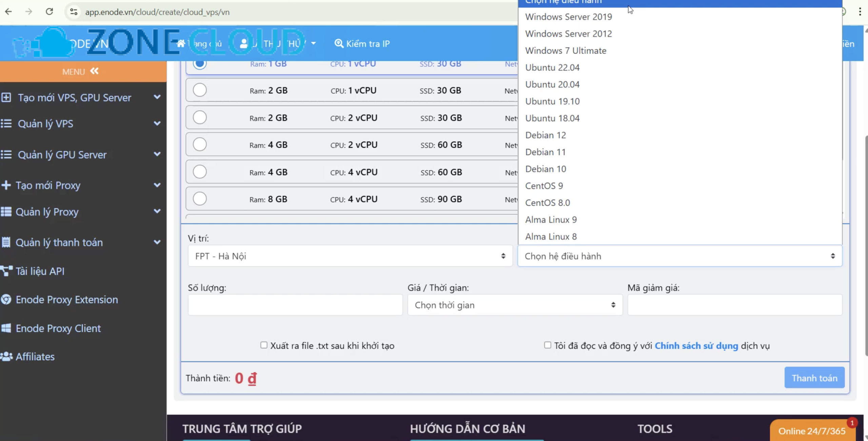Choose CentOS 8.0 option
Viewport: 868px width, 441px height.
point(680,203)
